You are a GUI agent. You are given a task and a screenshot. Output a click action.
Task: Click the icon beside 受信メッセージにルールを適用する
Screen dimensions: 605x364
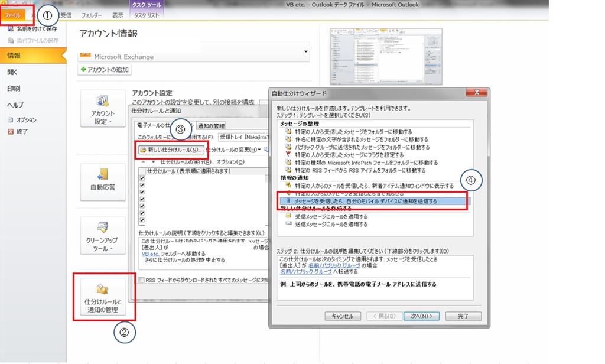tap(288, 216)
